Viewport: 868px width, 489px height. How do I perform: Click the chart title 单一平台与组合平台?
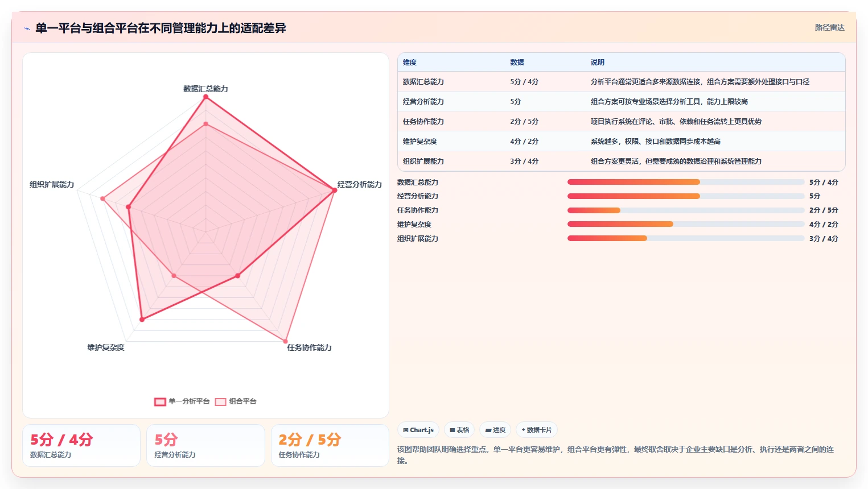pyautogui.click(x=161, y=28)
